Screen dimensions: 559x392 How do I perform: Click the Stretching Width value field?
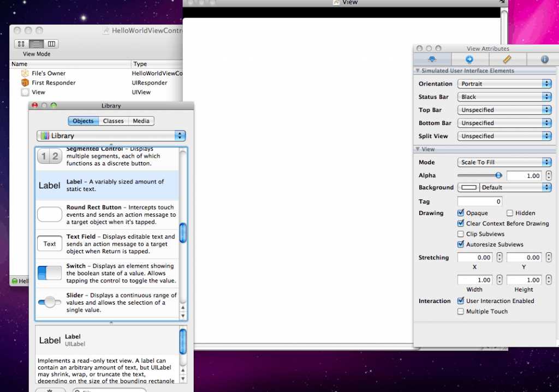(475, 280)
